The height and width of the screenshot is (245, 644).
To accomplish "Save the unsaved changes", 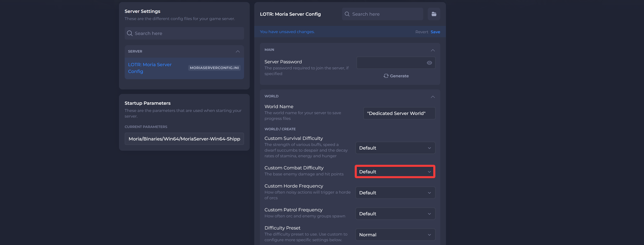I will (435, 32).
